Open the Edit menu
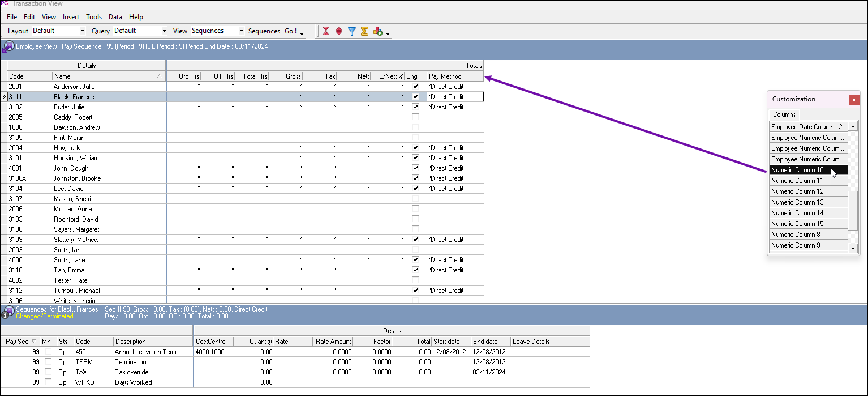Viewport: 868px width, 396px height. coord(29,17)
